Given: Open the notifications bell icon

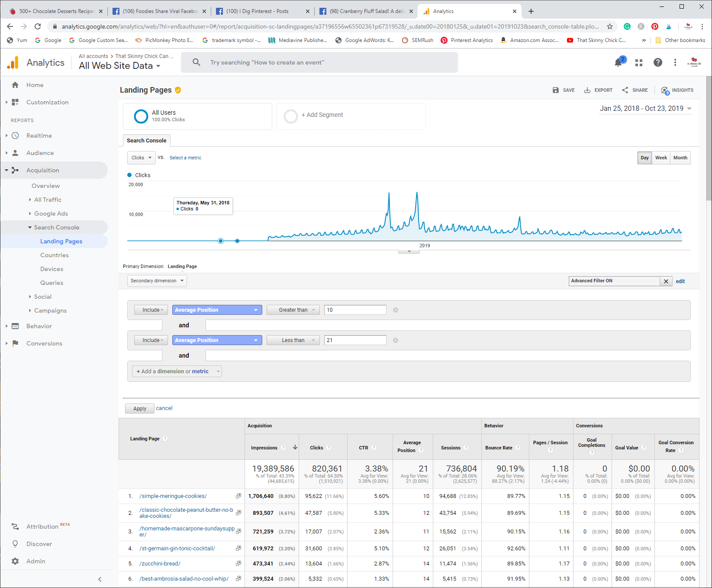Looking at the screenshot, I should (x=619, y=63).
